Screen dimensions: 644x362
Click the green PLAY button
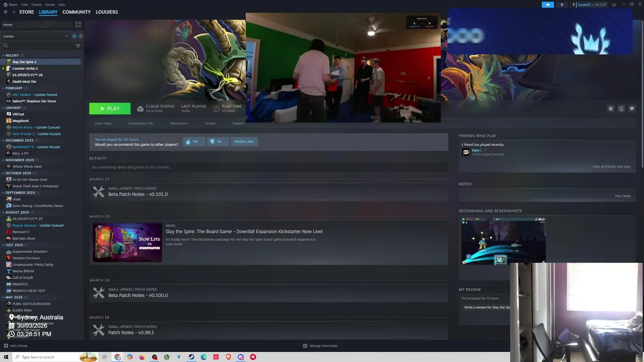(x=110, y=109)
